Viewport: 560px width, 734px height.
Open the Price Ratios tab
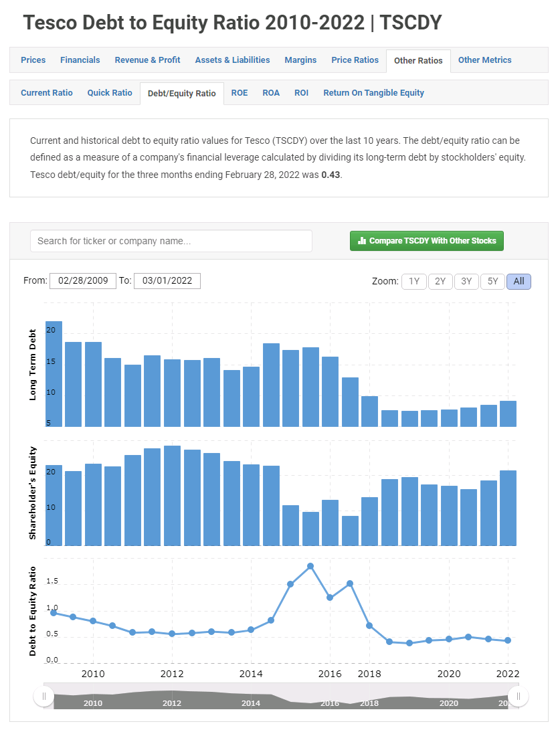coord(355,60)
